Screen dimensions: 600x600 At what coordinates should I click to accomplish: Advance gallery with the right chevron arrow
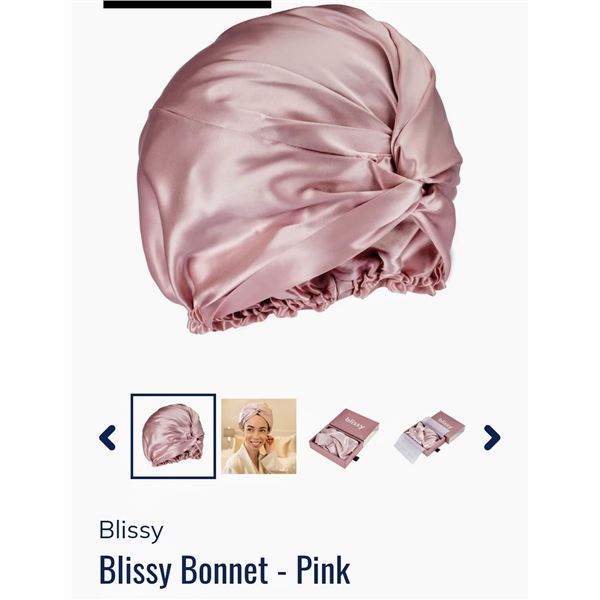point(492,437)
